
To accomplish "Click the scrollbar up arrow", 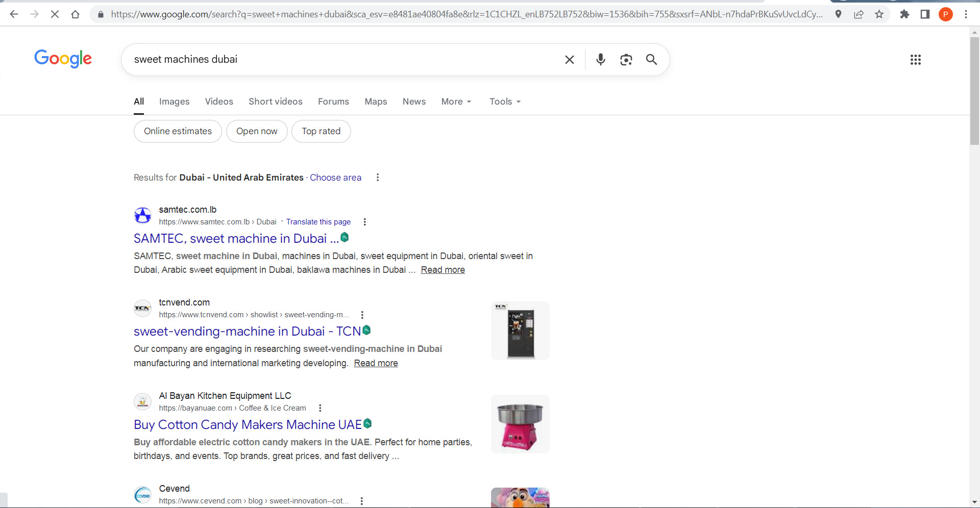I will coord(974,32).
